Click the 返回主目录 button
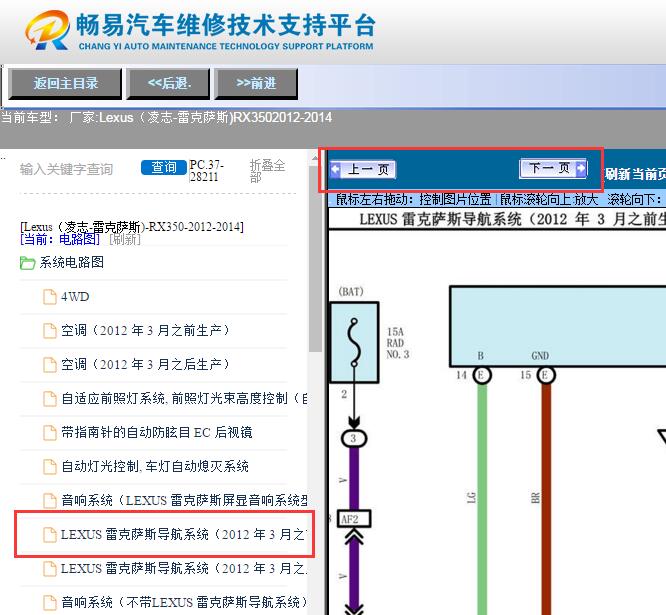The image size is (666, 615). pos(65,84)
